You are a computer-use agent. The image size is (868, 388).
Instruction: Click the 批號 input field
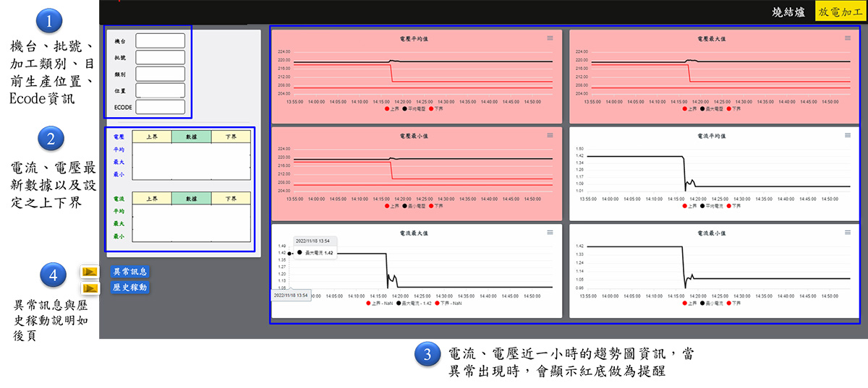pyautogui.click(x=160, y=58)
